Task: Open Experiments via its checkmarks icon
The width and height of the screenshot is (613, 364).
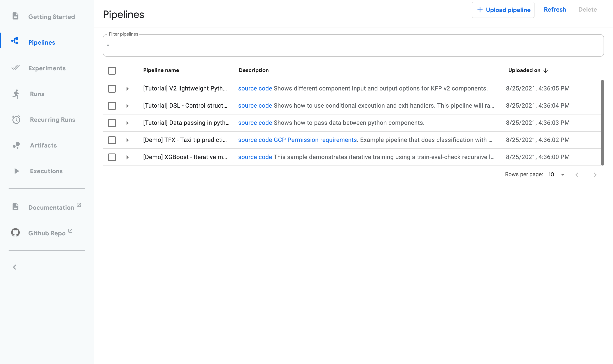Action: tap(16, 68)
